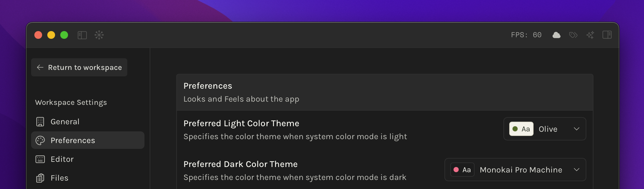
Task: Click the cloud sync status icon
Action: 557,35
